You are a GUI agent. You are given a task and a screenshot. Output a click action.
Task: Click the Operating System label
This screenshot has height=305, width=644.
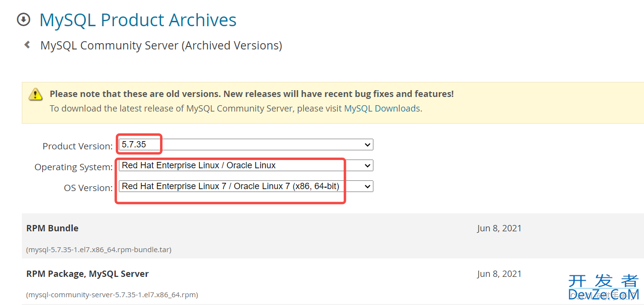click(x=74, y=167)
